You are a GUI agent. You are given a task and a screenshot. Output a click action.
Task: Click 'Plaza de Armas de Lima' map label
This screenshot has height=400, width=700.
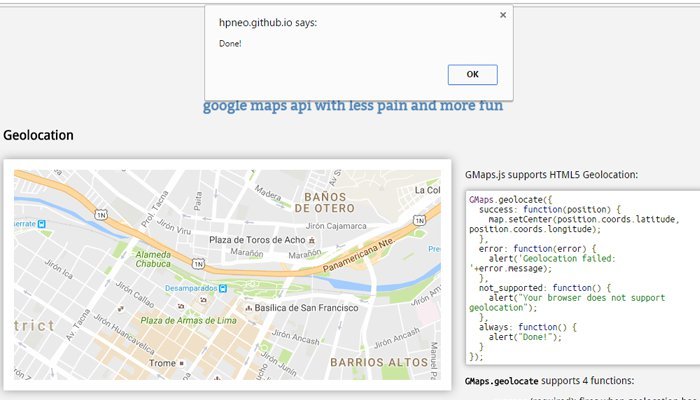[x=188, y=321]
